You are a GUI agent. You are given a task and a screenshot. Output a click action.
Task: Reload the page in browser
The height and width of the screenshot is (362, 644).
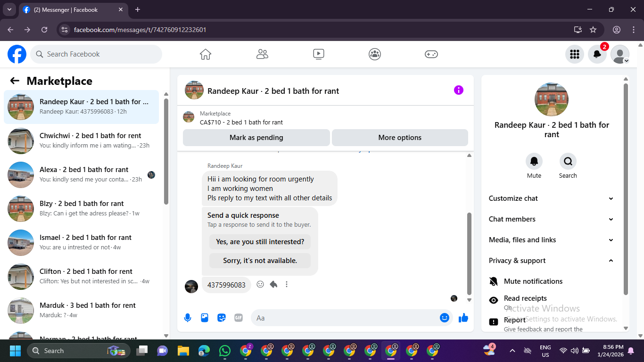click(44, 30)
